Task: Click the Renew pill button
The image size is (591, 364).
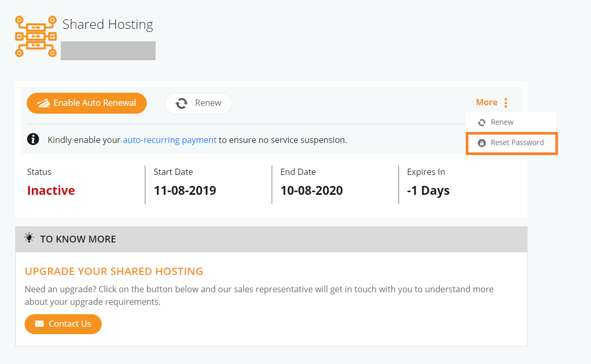Action: tap(198, 103)
